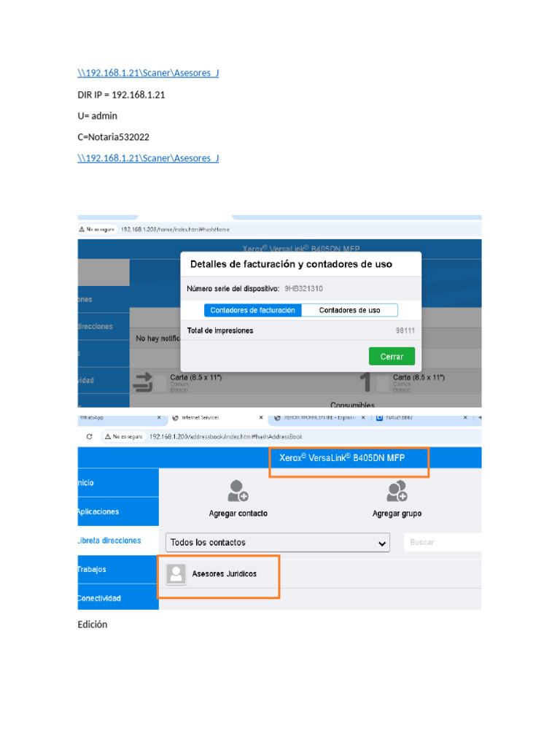Close the billing dialog with Cerrar
This screenshot has height=747, width=560.
(392, 356)
